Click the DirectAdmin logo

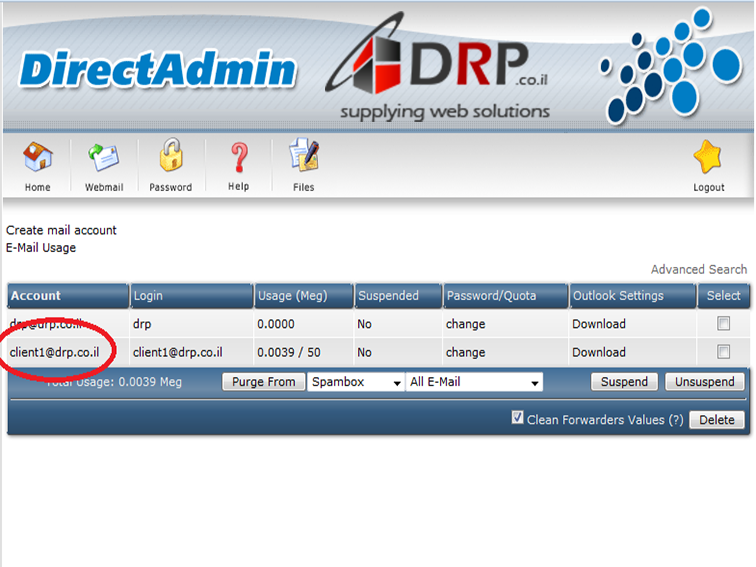[158, 70]
